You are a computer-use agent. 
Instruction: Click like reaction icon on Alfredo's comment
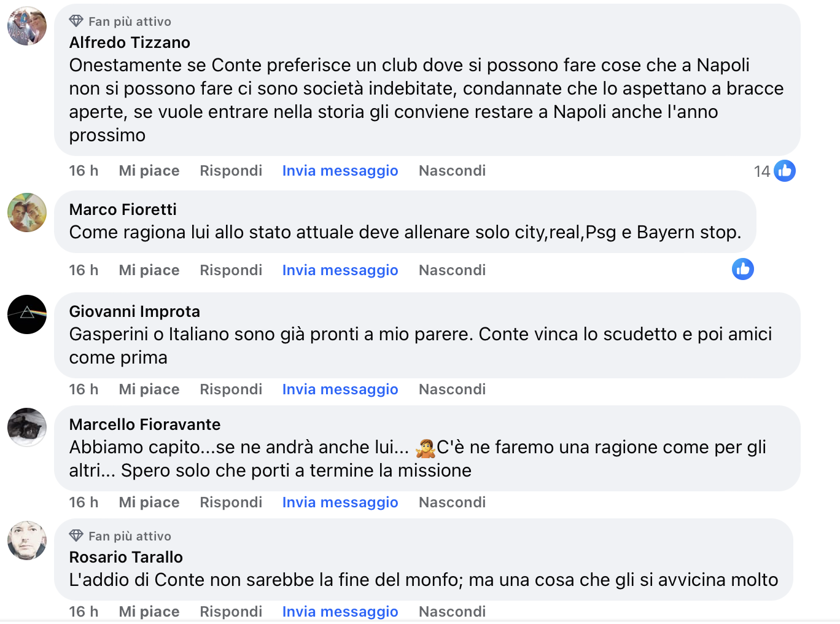click(x=784, y=171)
